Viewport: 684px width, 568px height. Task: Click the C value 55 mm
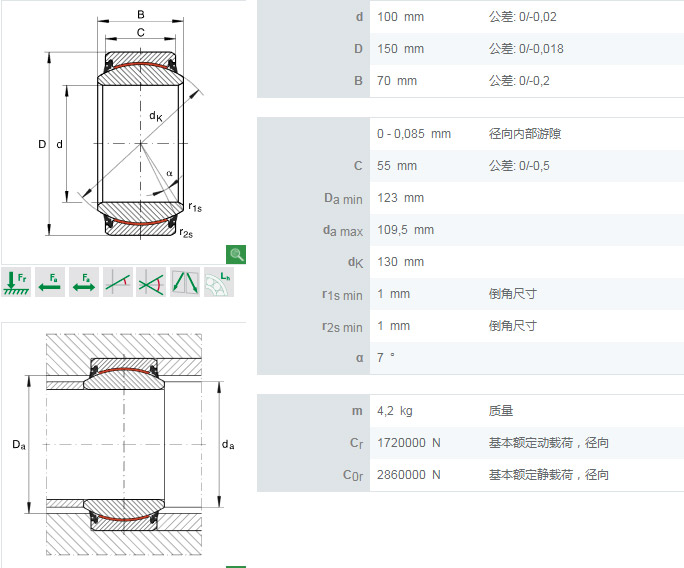[x=397, y=166]
